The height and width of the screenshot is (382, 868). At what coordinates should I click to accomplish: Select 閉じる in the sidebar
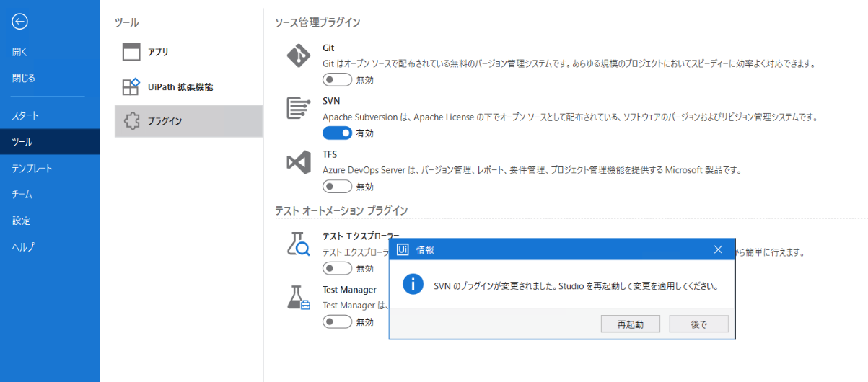tap(50, 78)
